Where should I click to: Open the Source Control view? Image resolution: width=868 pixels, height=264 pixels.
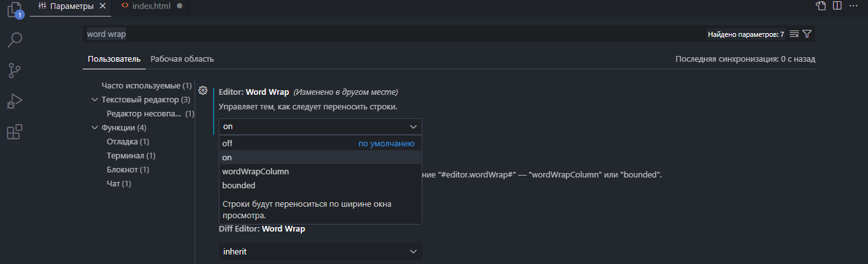14,70
